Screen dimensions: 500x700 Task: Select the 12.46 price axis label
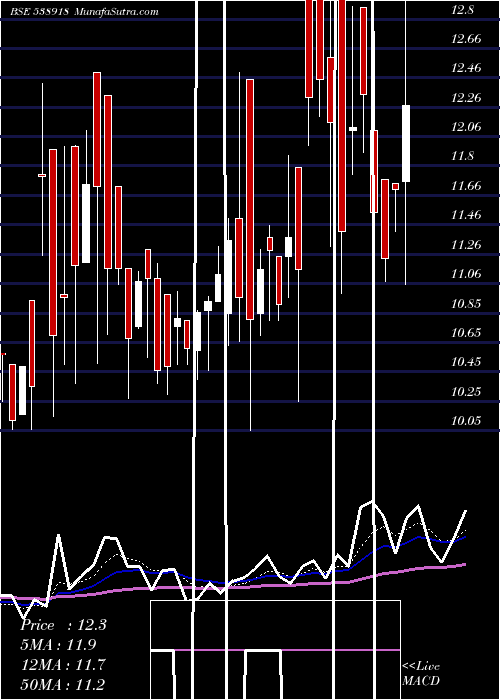466,68
